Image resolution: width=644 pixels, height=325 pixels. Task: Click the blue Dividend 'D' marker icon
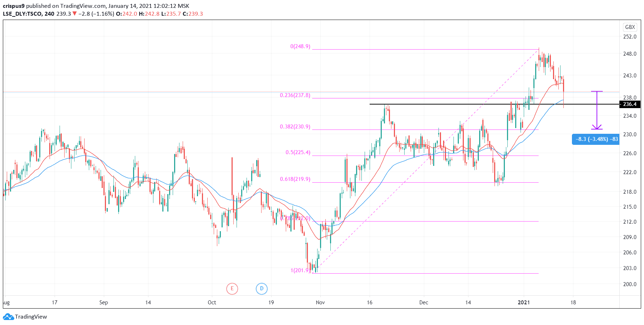click(262, 289)
